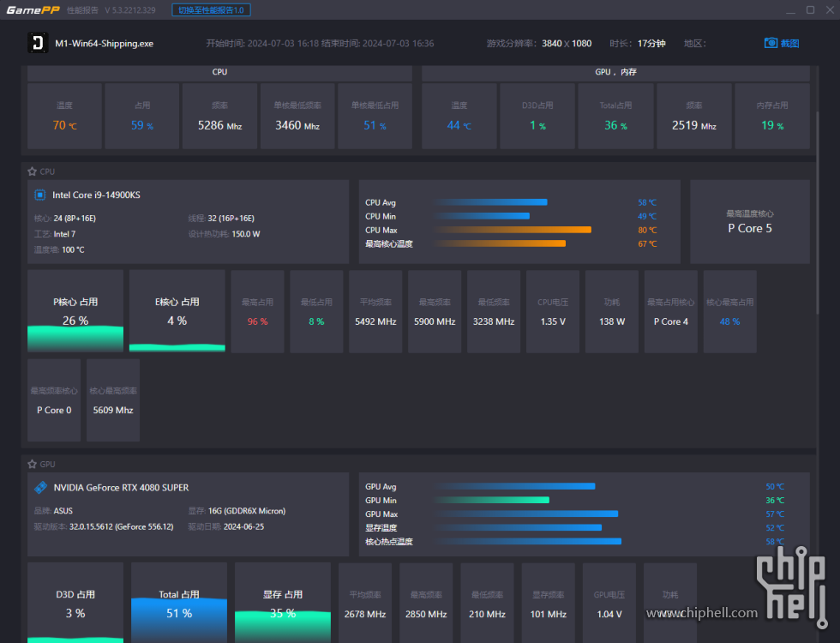
Task: Click the P Core 4 highest usage core
Action: coord(670,321)
